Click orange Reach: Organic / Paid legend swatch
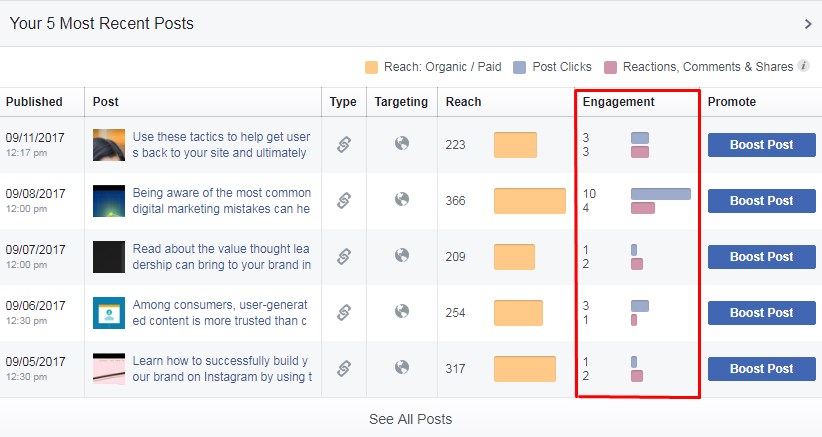This screenshot has width=822, height=437. [371, 67]
